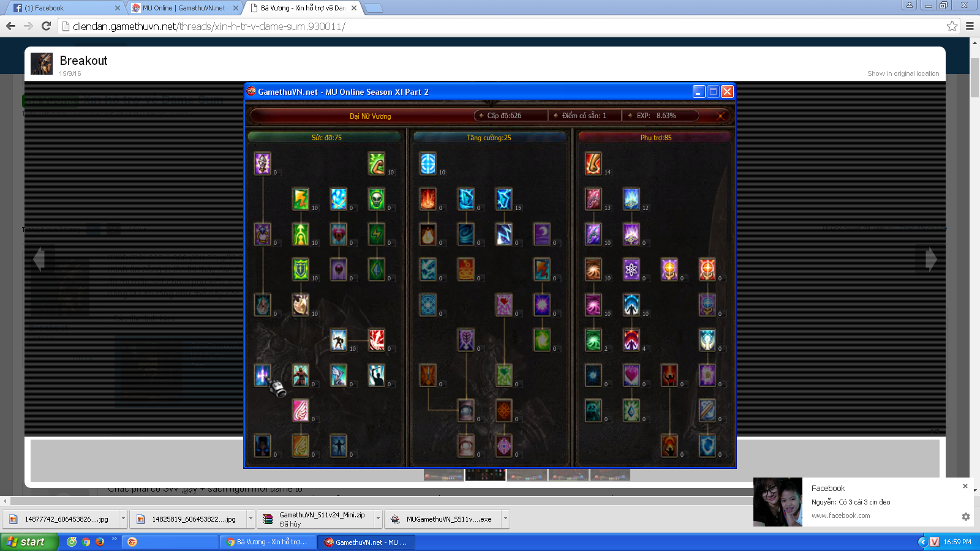
Task: Select the green skull skill icon
Action: 376,199
